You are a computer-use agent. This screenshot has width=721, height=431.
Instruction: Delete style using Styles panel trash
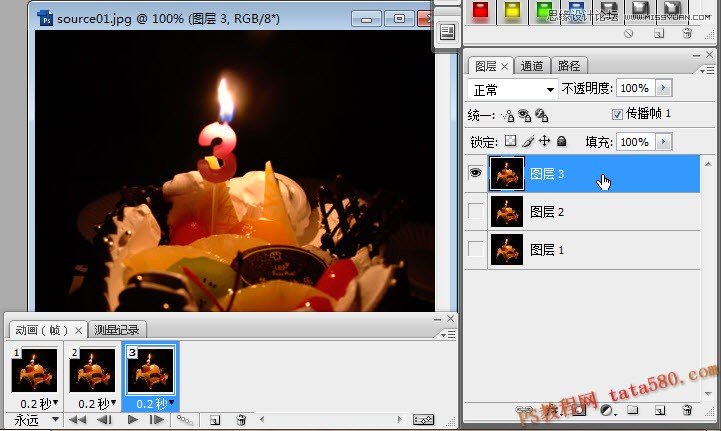[687, 33]
